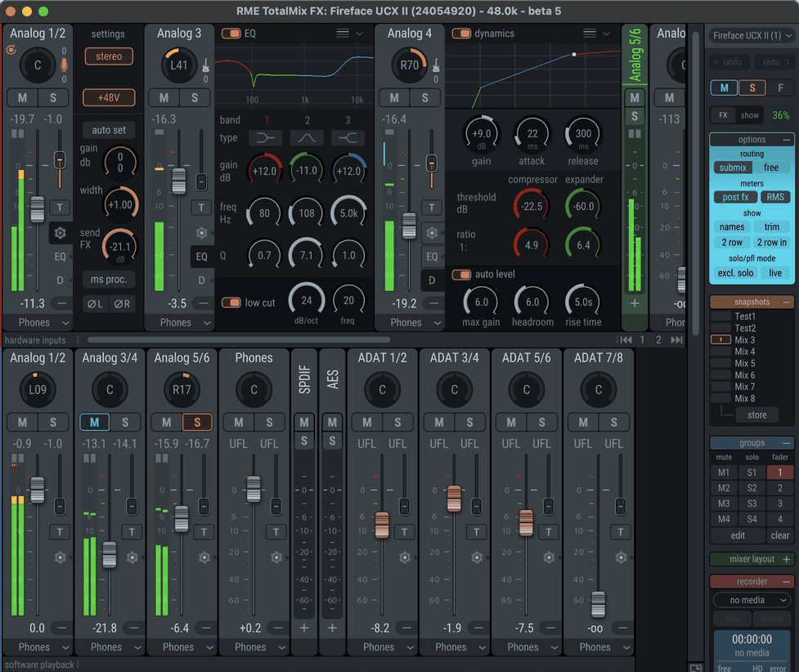Select the Test1 snapshot

click(x=744, y=316)
